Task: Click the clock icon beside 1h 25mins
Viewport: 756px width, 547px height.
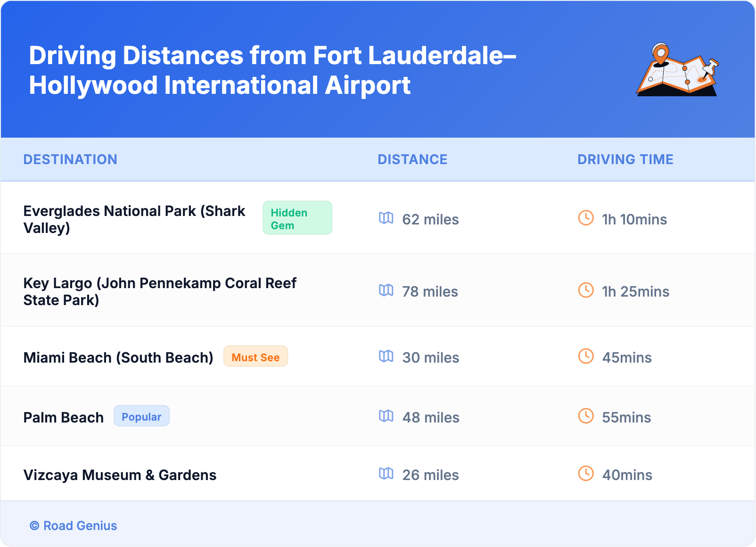Action: point(586,290)
